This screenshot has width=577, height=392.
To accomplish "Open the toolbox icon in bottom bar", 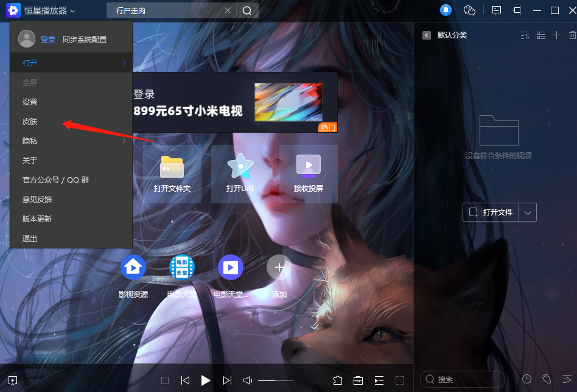I will [358, 380].
